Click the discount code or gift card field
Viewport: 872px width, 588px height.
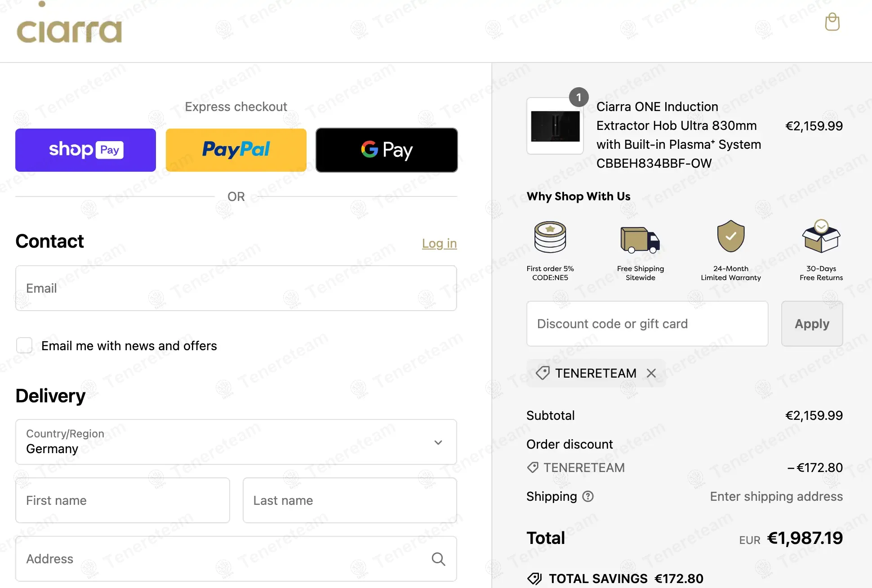pyautogui.click(x=647, y=324)
